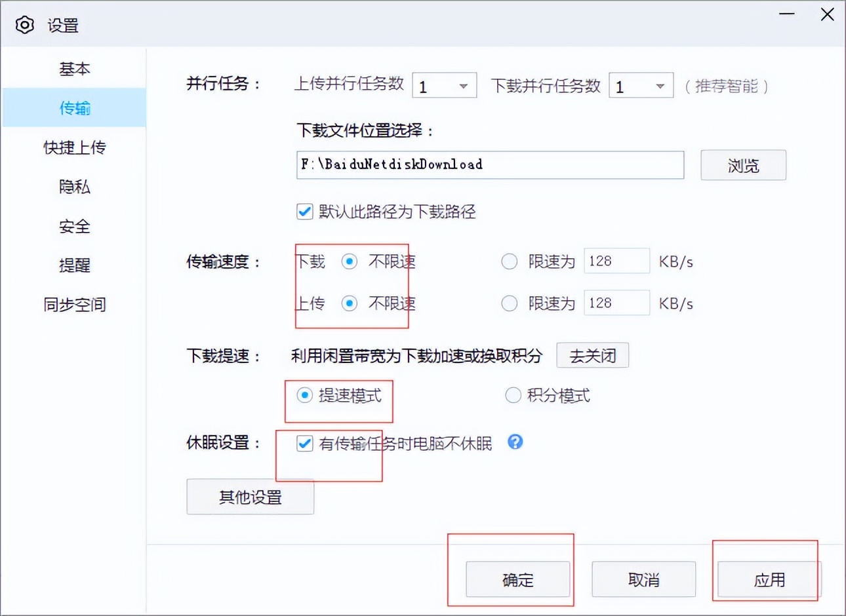Screen dimensions: 846x616
Task: Disable 有传输任务时电脑不休眠
Action: [304, 444]
